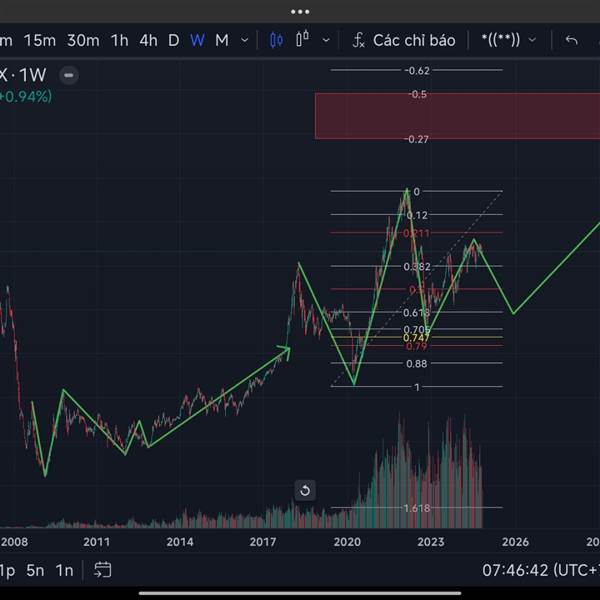600x600 pixels.
Task: Select the red shaded rectangle zone
Action: point(457,116)
